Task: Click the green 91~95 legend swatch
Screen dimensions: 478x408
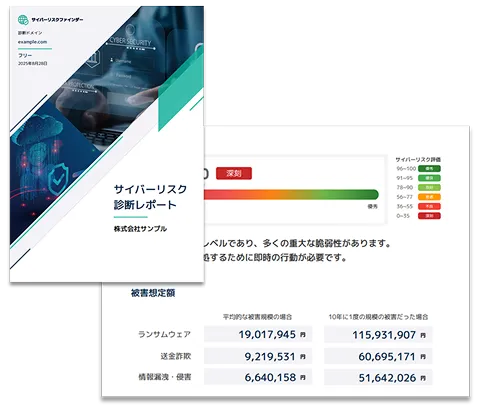Action: pos(429,178)
